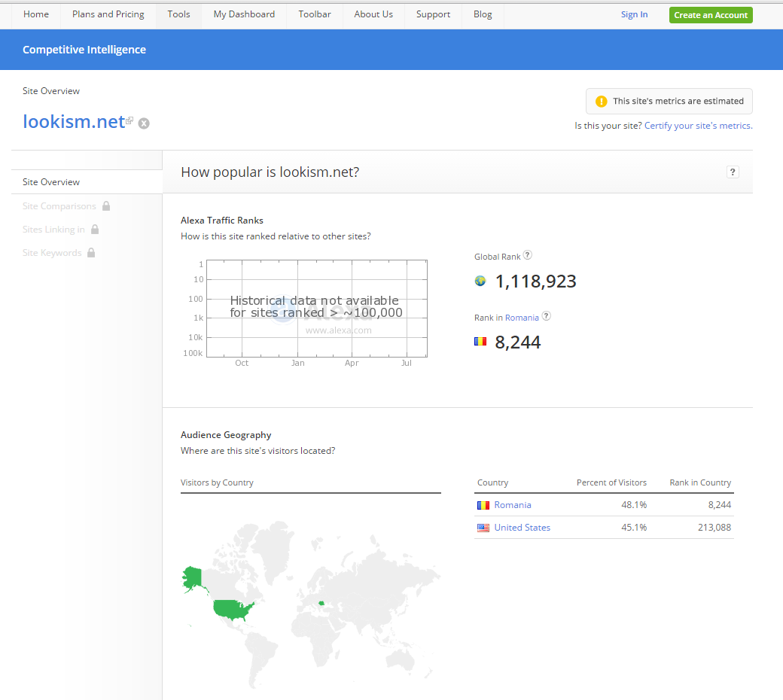783x700 pixels.
Task: Click the Global Rank help question mark
Action: click(527, 255)
